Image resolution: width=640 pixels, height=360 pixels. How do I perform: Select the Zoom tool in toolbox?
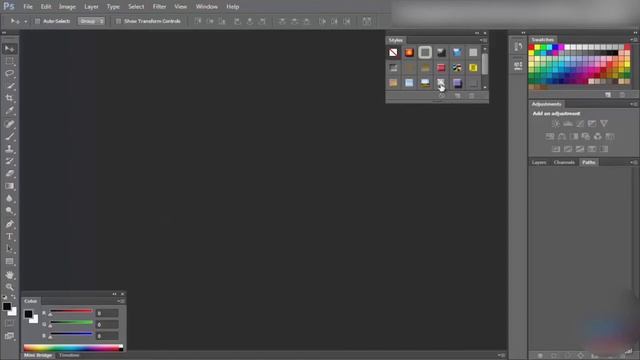(x=9, y=287)
